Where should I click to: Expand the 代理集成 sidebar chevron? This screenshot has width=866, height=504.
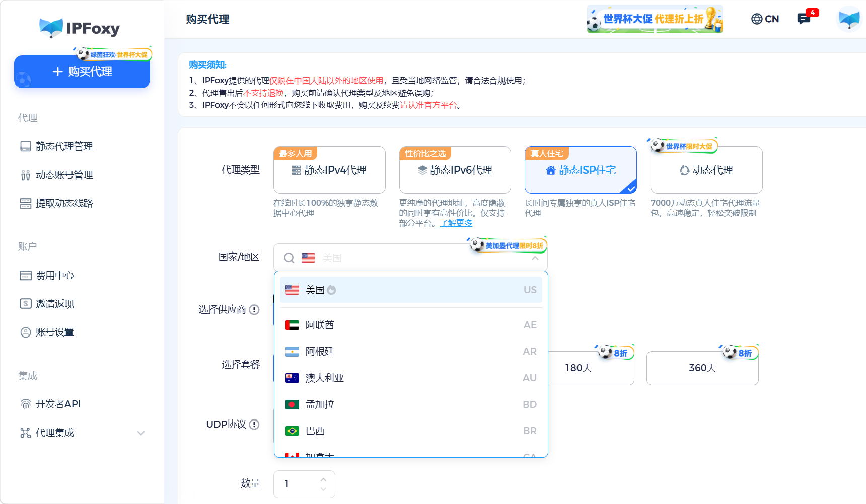tap(141, 433)
